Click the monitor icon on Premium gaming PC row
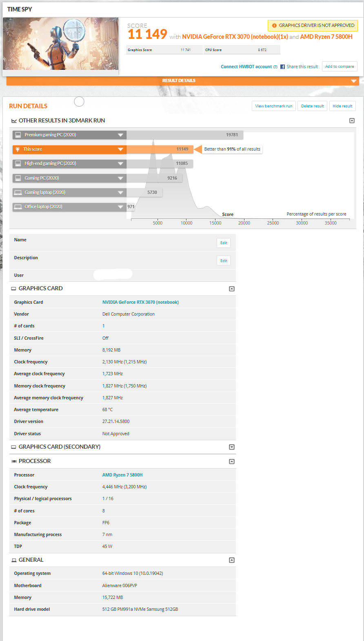This screenshot has width=364, height=641. coord(18,135)
